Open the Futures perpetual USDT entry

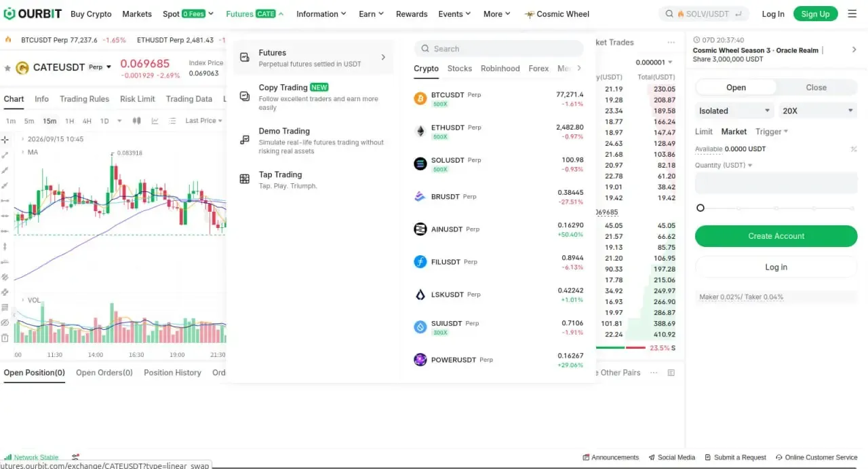click(313, 58)
